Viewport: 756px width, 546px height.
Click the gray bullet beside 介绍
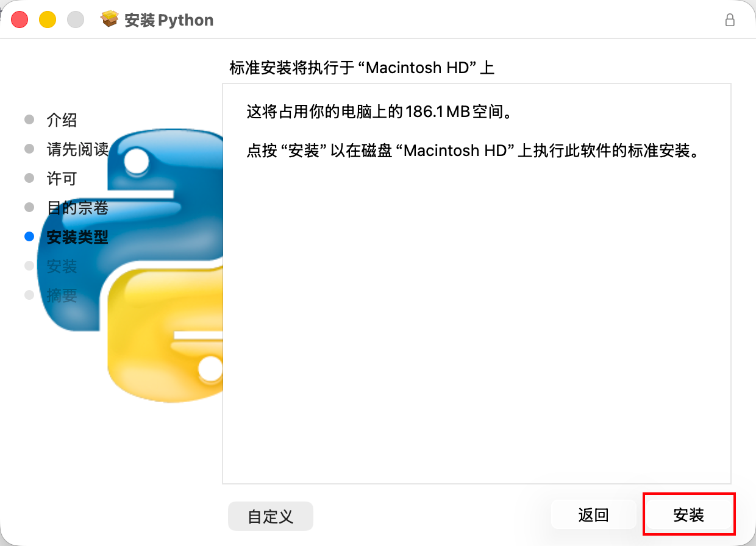pos(29,119)
